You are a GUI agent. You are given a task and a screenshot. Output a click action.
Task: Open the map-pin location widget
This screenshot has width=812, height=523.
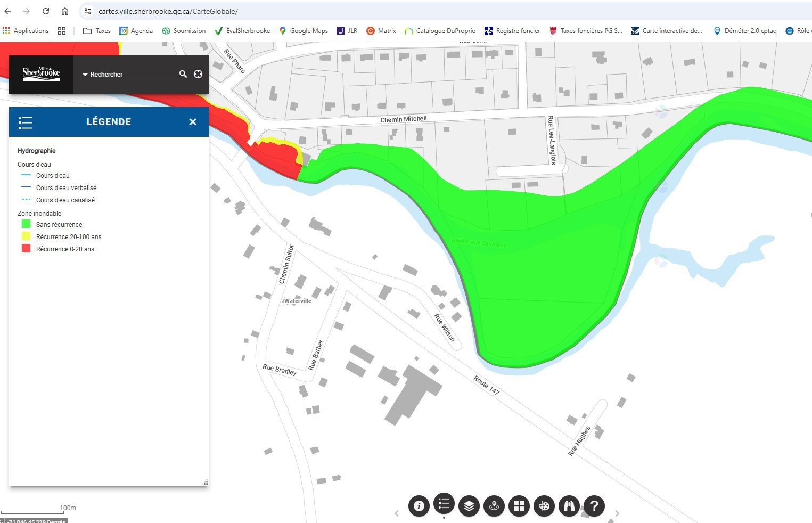point(494,506)
